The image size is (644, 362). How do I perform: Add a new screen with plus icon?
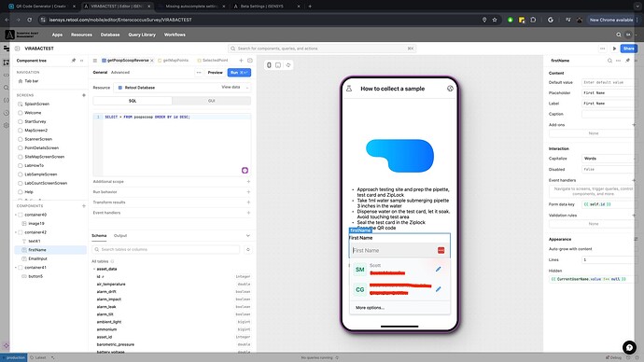(84, 95)
